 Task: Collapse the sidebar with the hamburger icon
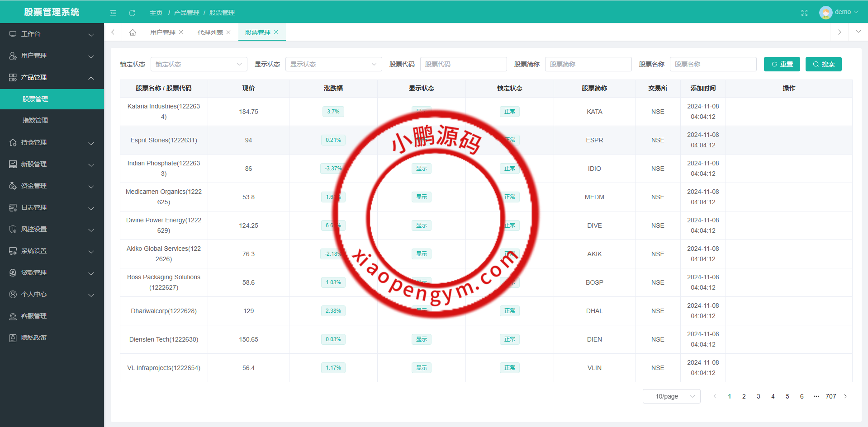tap(113, 13)
